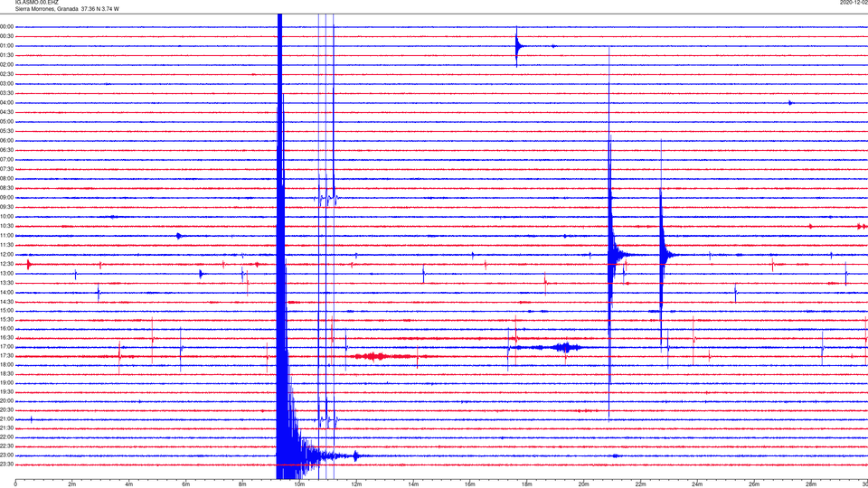Image resolution: width=868 pixels, height=488 pixels.
Task: Pick the 22m axis tick label
Action: (x=640, y=484)
